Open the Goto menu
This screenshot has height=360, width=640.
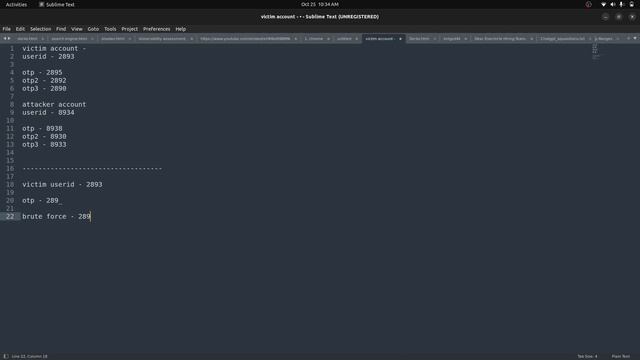93,29
